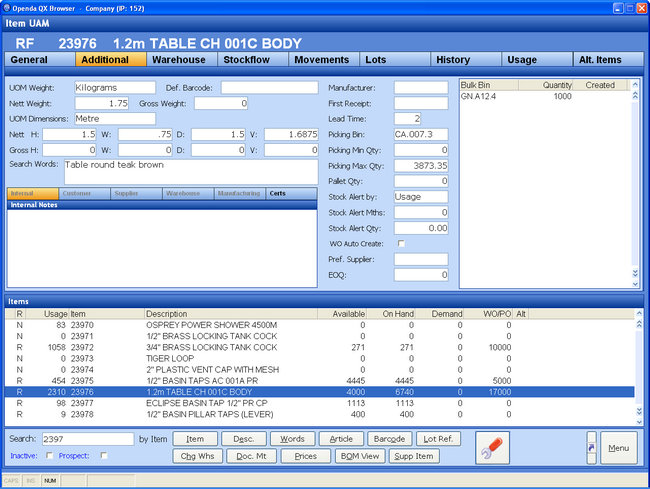
Task: Click the Chg Whs button
Action: (198, 456)
